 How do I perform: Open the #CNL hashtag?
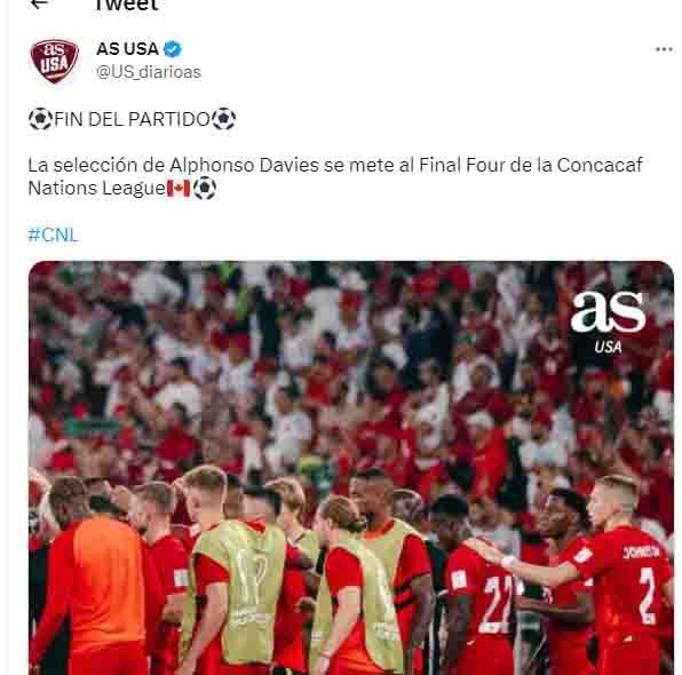tap(53, 235)
